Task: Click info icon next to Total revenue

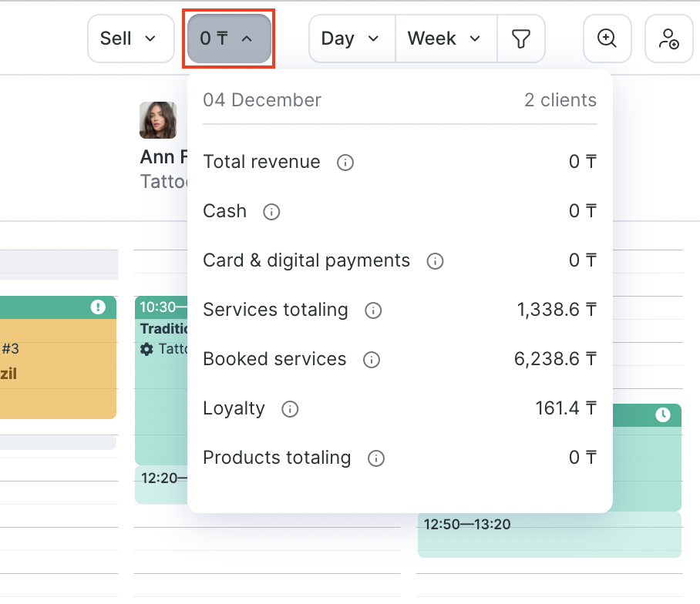Action: pos(345,163)
